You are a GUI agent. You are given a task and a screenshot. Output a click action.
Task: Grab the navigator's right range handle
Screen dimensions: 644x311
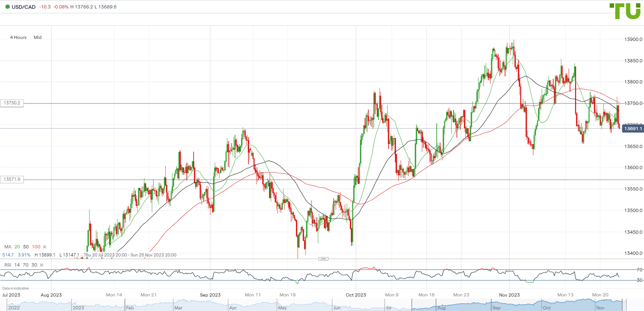(x=623, y=305)
